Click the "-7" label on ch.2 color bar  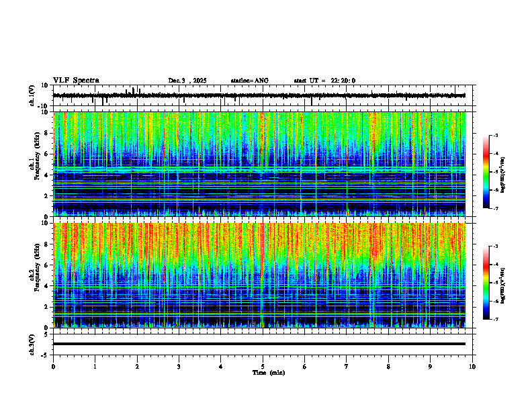click(496, 319)
